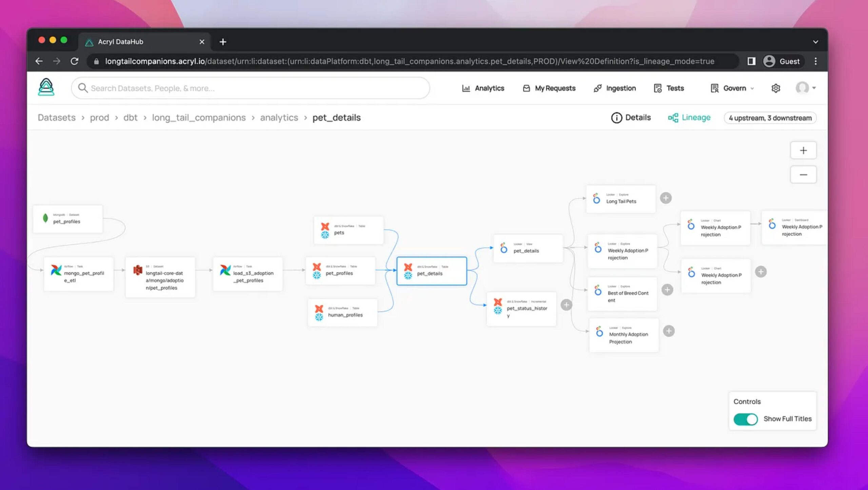Select the Monthly Adoption Projection node
868x490 pixels.
pyautogui.click(x=624, y=335)
